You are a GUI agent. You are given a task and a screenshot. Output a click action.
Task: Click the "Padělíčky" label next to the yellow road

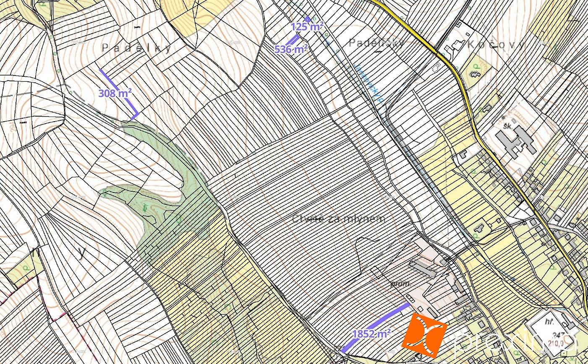click(x=377, y=43)
